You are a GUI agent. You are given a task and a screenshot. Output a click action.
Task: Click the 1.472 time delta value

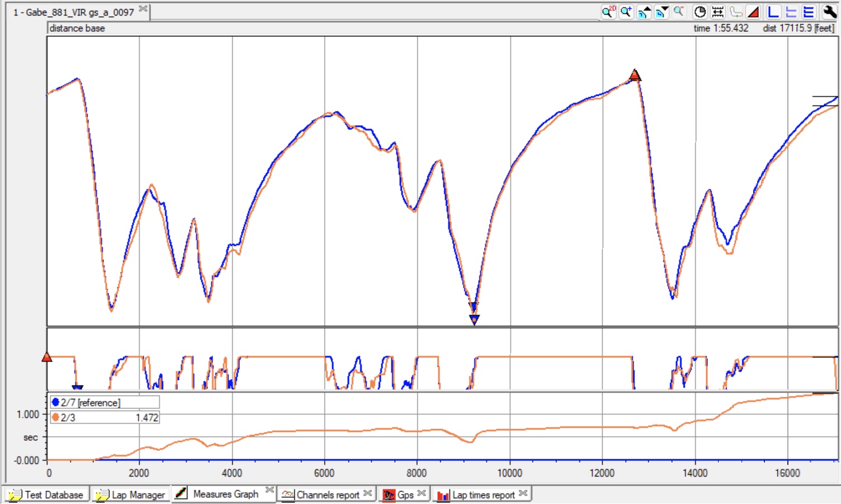(147, 417)
